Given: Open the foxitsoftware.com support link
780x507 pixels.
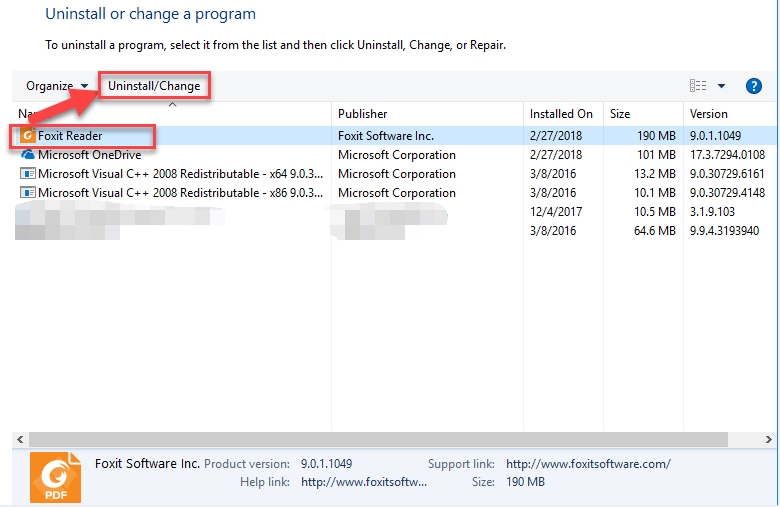Looking at the screenshot, I should [x=588, y=464].
